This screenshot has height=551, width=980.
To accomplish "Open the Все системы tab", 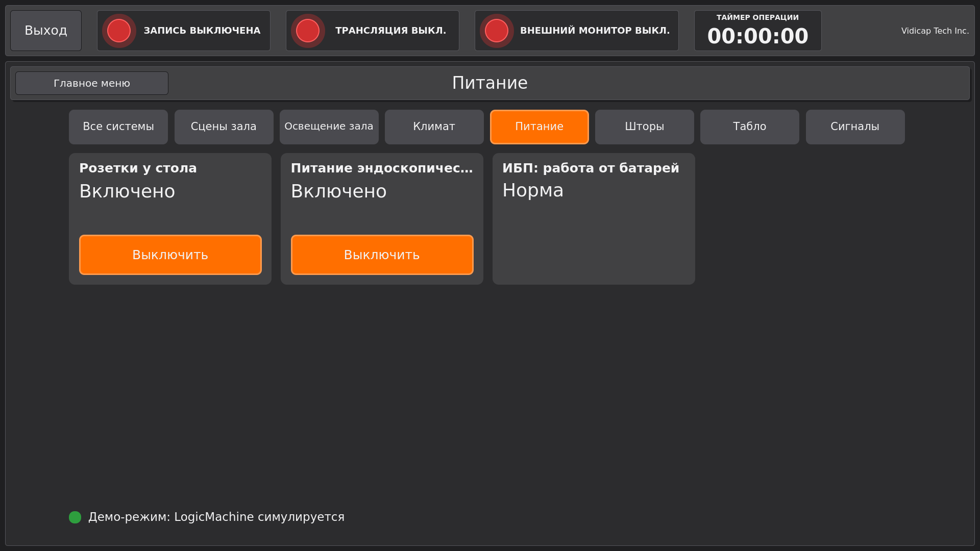I will [118, 127].
